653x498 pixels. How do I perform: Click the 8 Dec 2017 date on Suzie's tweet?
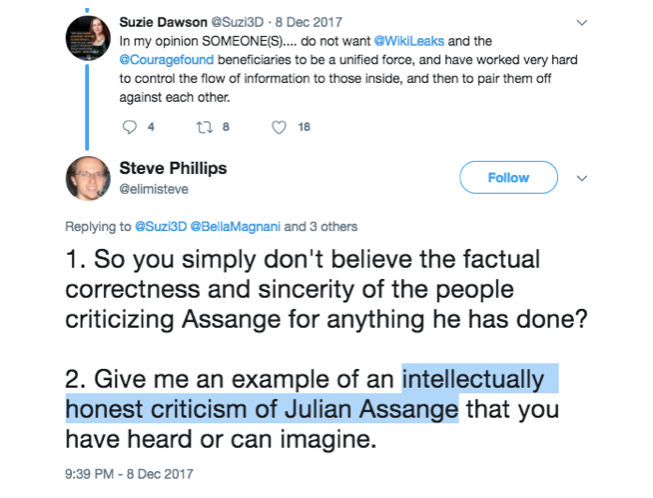[309, 22]
